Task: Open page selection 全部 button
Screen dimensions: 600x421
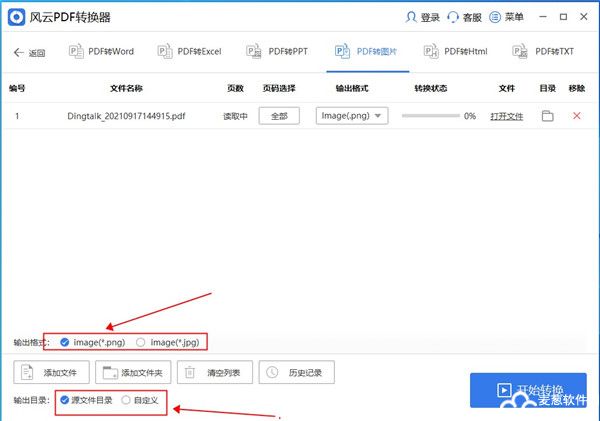Action: (x=280, y=116)
